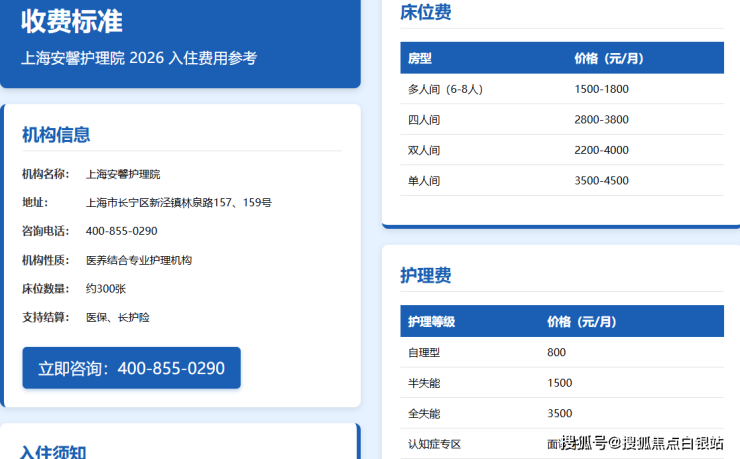Select price 2200-4000

(x=601, y=150)
